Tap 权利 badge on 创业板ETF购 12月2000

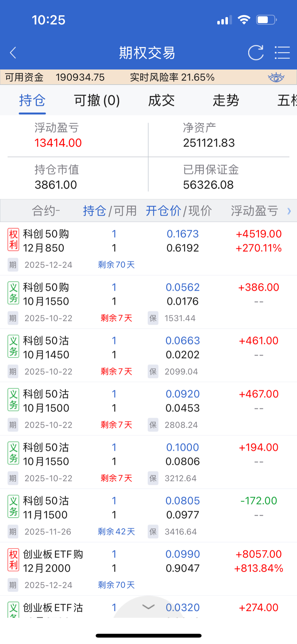click(13, 560)
